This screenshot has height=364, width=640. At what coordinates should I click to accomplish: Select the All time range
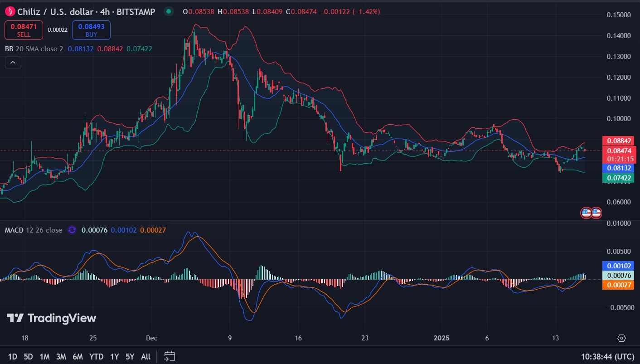point(145,357)
